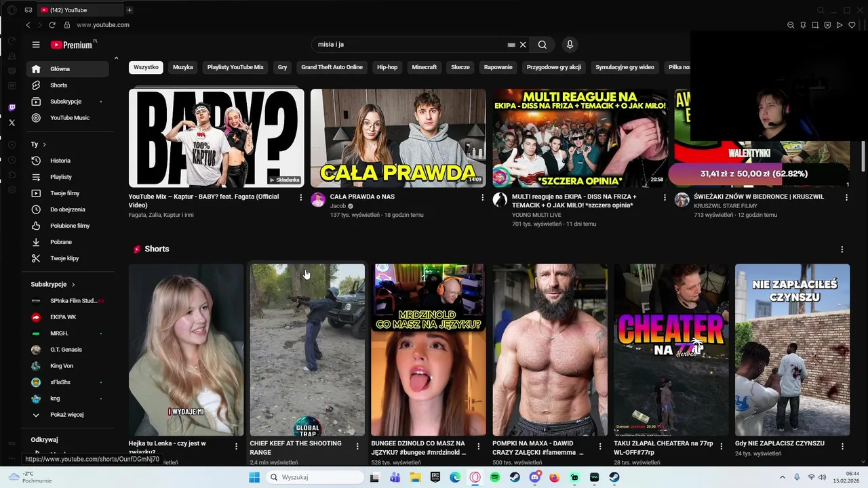Expand the Ty section chevron
The width and height of the screenshot is (868, 488).
coord(45,144)
